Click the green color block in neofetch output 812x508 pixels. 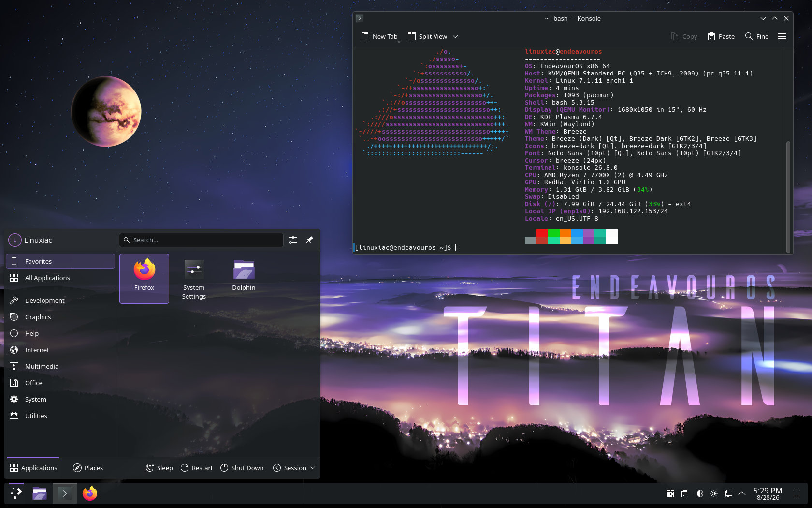(554, 233)
